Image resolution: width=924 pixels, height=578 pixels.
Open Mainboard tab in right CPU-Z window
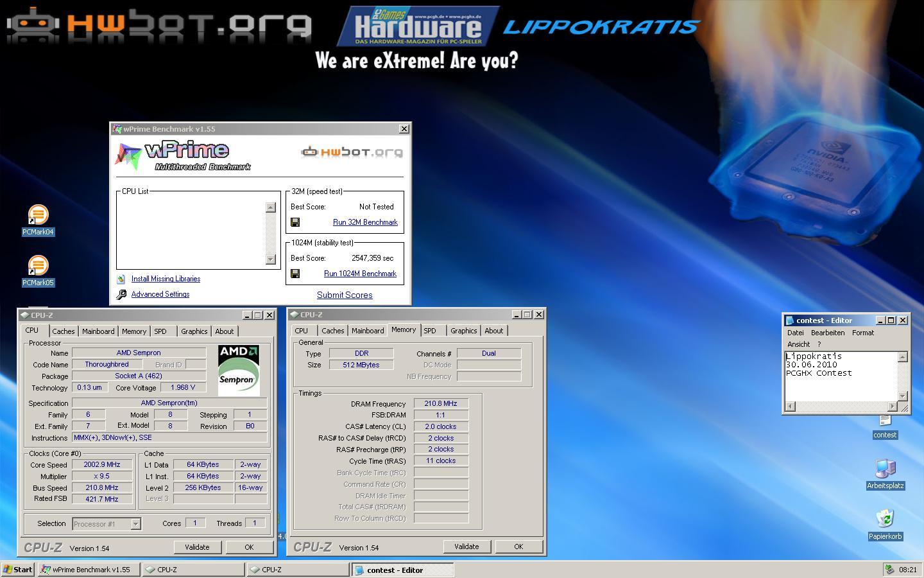coord(368,331)
